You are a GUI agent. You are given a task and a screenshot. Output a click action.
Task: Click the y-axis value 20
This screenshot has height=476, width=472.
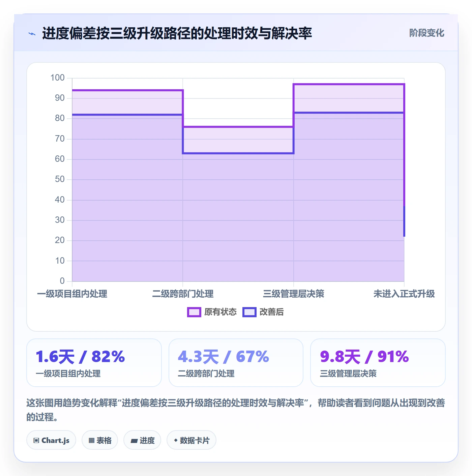[60, 240]
